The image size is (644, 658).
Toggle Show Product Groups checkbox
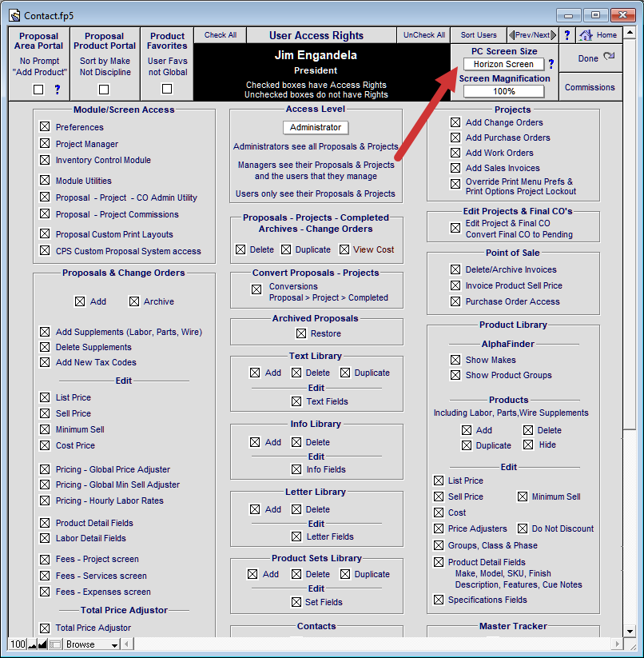tap(455, 375)
